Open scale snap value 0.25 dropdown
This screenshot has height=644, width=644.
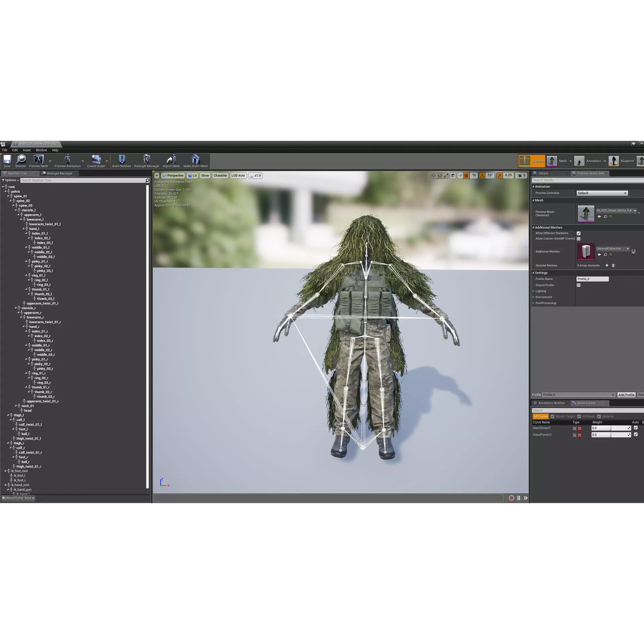coord(508,175)
